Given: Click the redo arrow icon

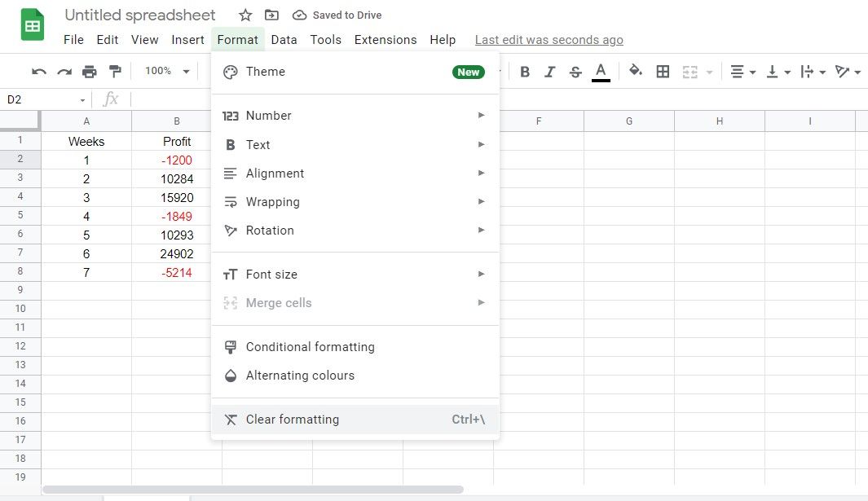Looking at the screenshot, I should [x=64, y=72].
